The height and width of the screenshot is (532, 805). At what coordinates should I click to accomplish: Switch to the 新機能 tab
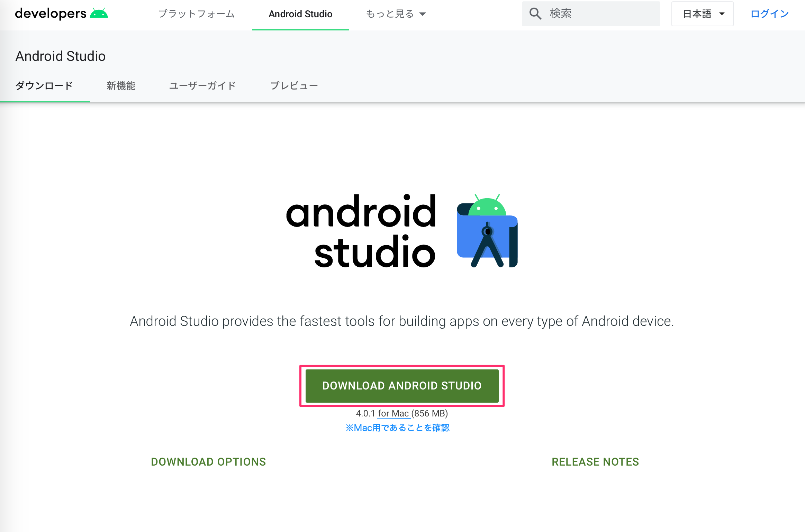click(121, 86)
